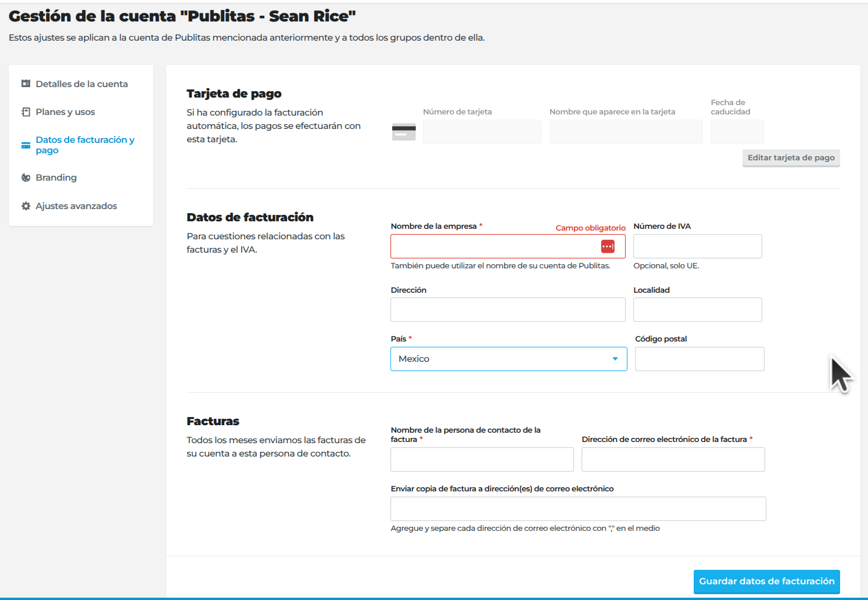
Task: Click Guardar datos de facturación button
Action: [x=767, y=581]
